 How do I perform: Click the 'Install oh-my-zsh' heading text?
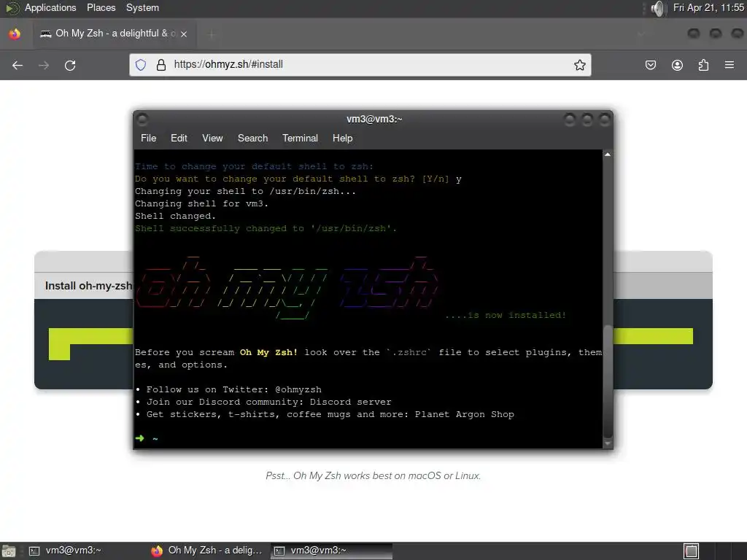[88, 286]
